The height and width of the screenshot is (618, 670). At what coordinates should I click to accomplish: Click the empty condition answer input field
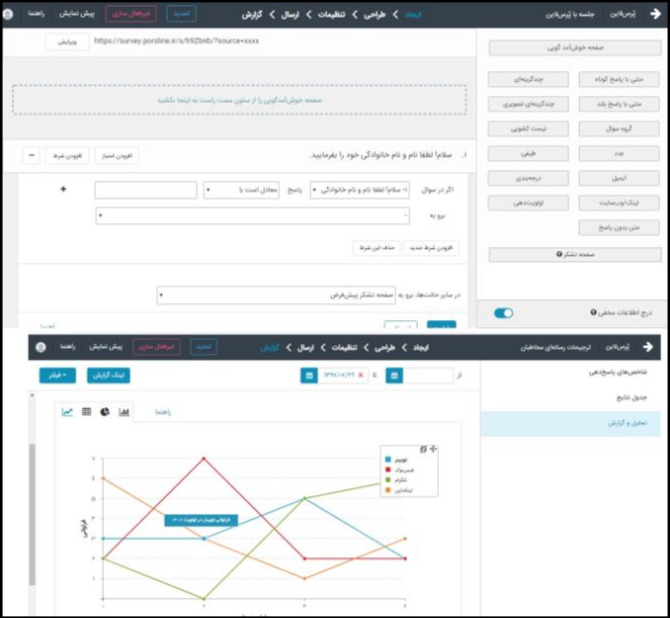pos(146,190)
